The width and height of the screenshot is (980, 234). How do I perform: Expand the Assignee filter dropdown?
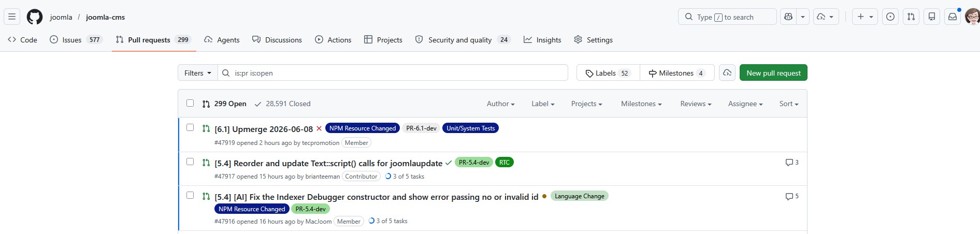[745, 104]
